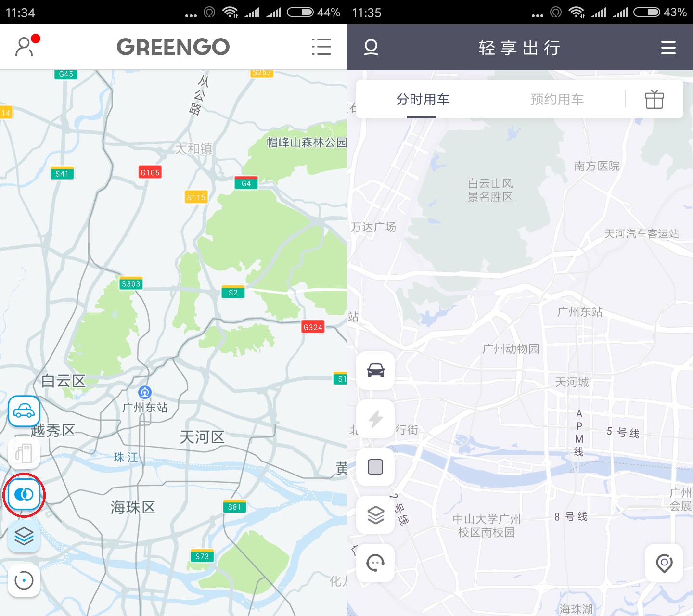
Task: Tap the 轻享出行 header title
Action: pyautogui.click(x=520, y=48)
